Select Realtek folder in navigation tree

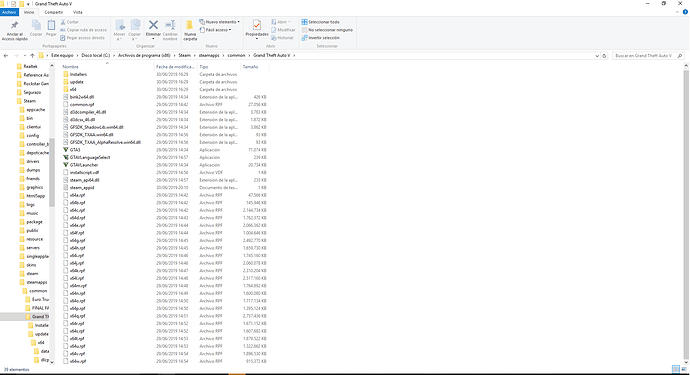point(27,66)
